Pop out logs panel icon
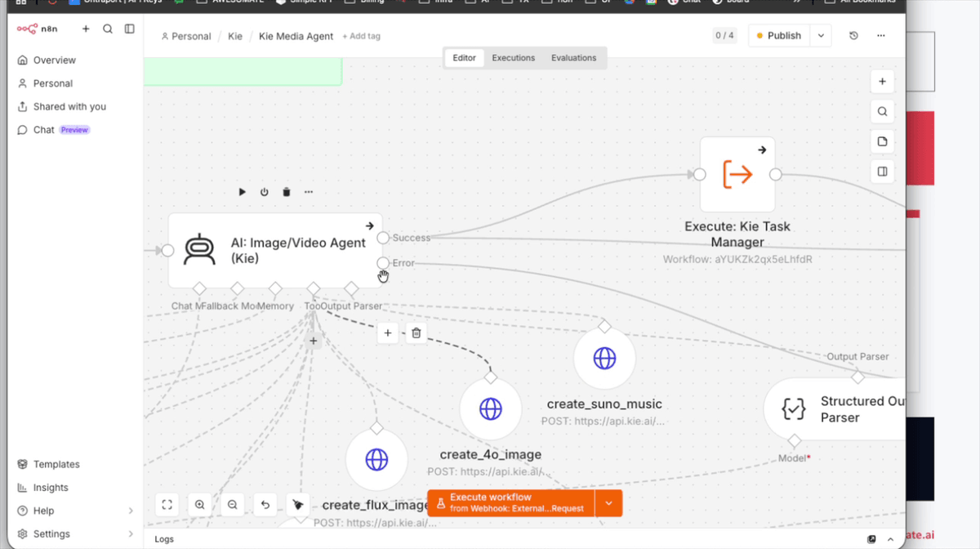This screenshot has width=980, height=549. coord(871,539)
